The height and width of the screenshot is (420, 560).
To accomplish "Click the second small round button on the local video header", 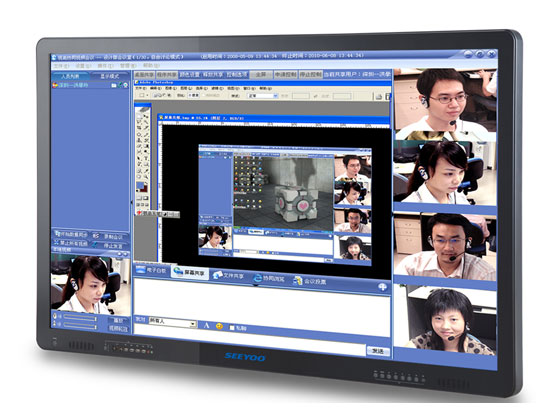I will tap(125, 254).
